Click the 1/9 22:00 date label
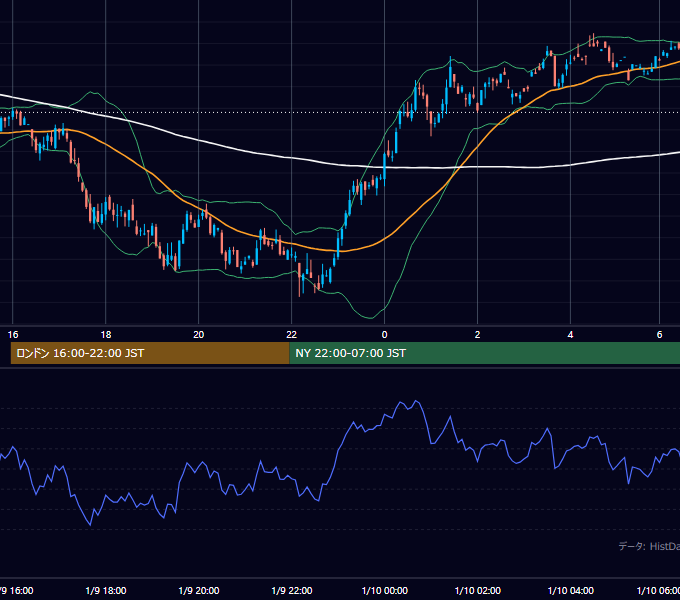 point(291,590)
